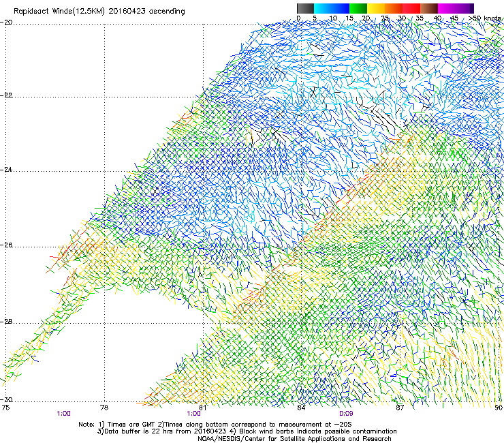Image resolution: width=504 pixels, height=443 pixels.
Task: Click the 'Data buffer is 22 hrs' note
Action: [x=247, y=431]
